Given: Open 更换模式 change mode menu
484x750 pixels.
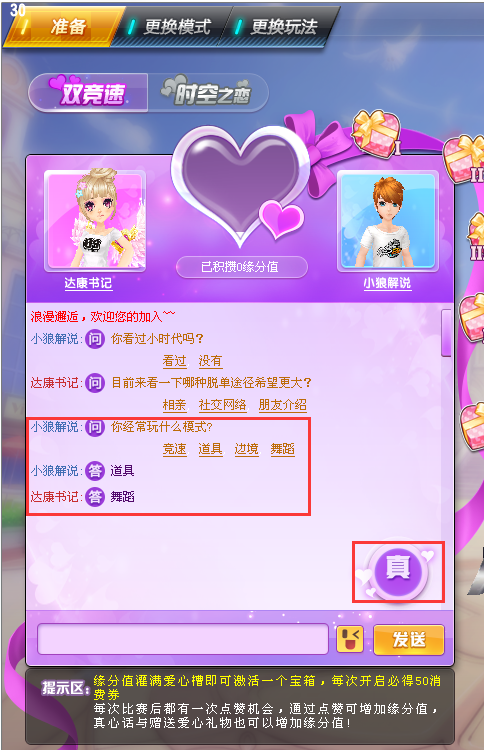Looking at the screenshot, I should point(172,27).
